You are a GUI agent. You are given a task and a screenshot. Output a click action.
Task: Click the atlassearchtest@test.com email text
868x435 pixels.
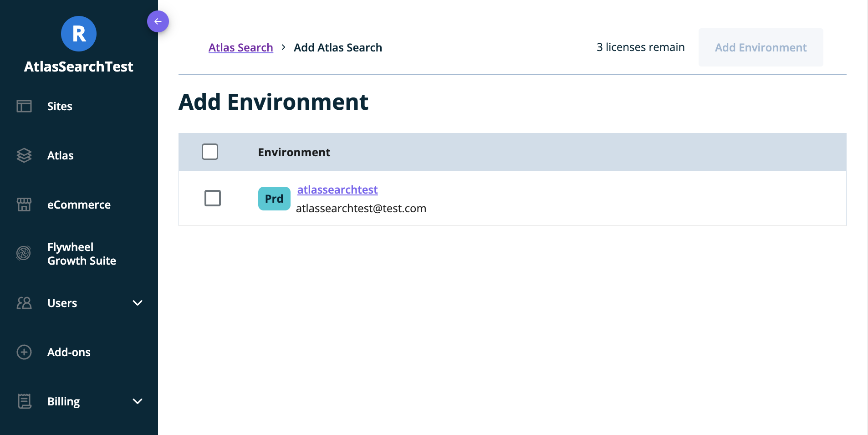[x=361, y=208]
